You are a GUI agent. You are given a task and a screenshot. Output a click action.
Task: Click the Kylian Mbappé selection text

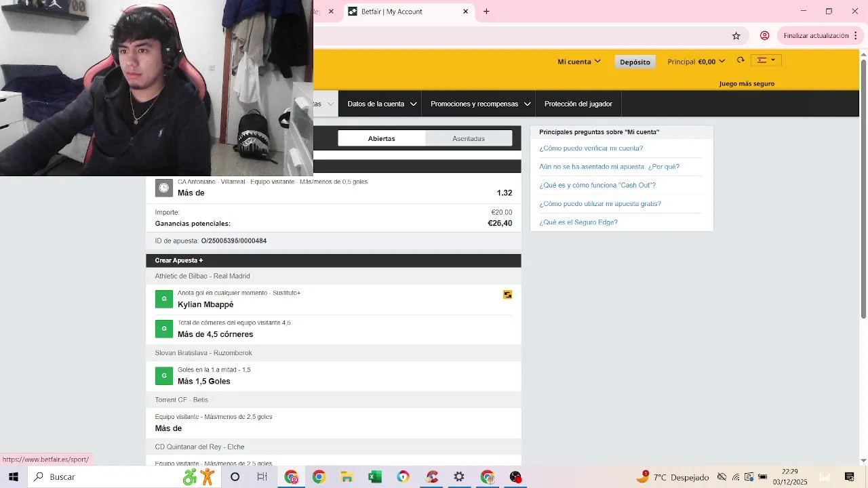205,305
